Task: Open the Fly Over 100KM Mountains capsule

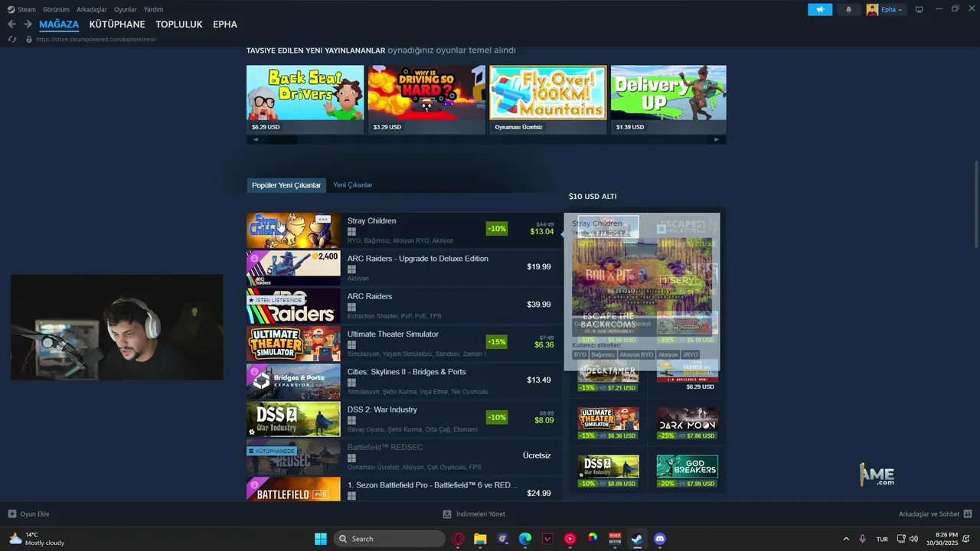Action: pos(548,99)
